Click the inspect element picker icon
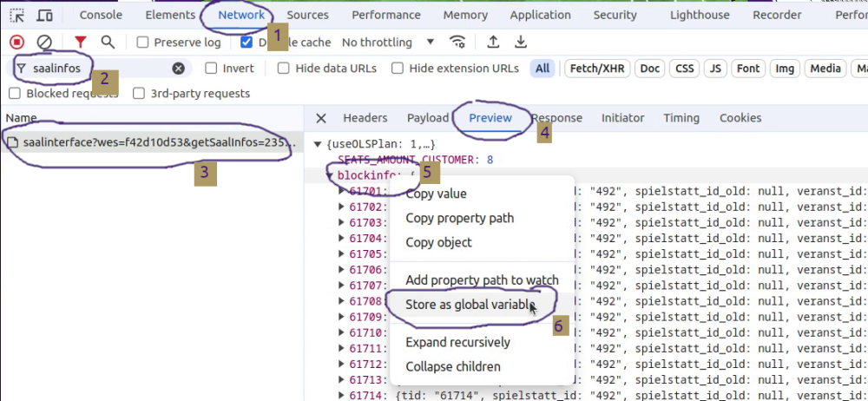This screenshot has width=868, height=401. (16, 15)
